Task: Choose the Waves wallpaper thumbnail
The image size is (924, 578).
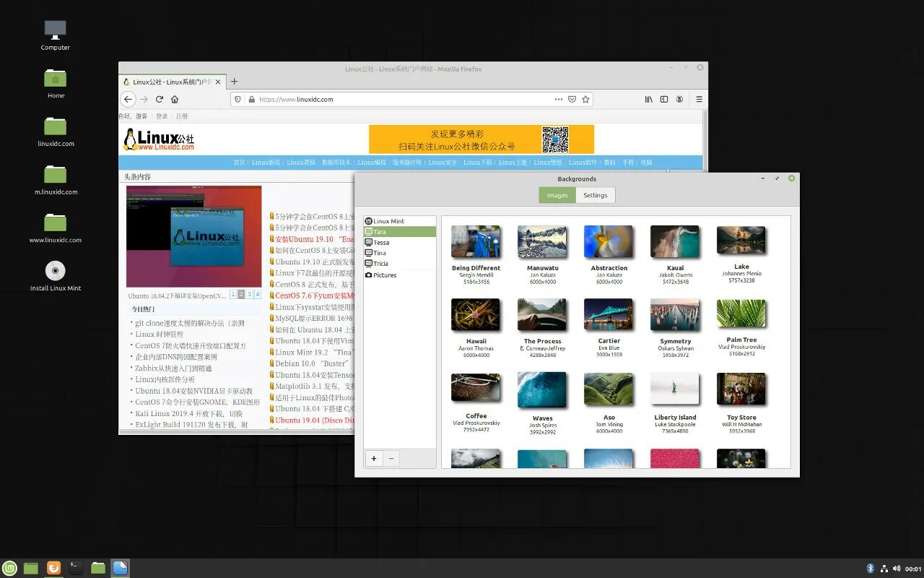Action: pos(542,390)
